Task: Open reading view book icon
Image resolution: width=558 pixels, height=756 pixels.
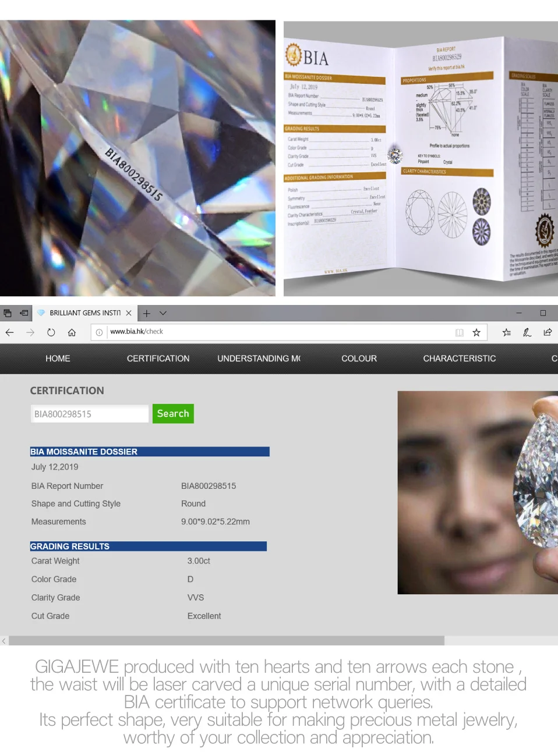Action: [x=460, y=332]
